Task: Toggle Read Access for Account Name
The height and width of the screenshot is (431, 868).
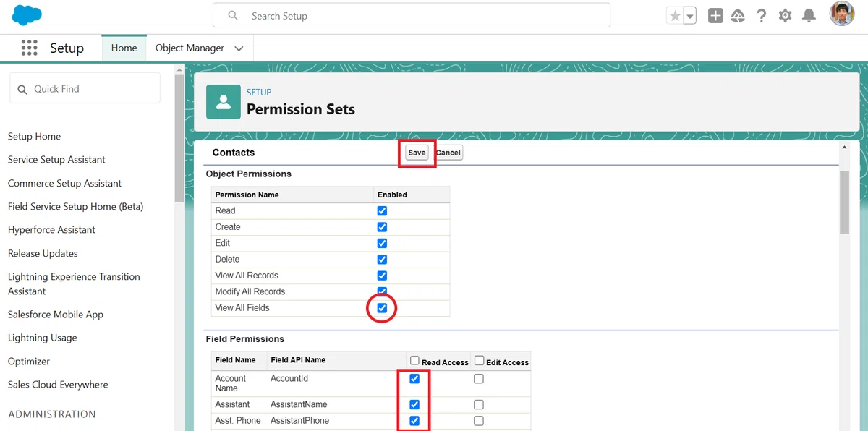Action: pos(414,379)
